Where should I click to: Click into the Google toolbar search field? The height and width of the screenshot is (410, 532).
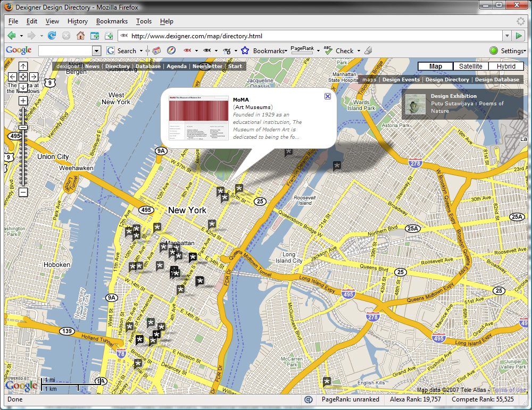(65, 51)
